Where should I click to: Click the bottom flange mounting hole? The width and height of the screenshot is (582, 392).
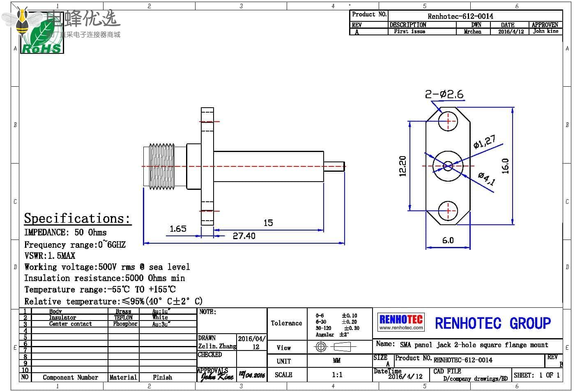[448, 211]
